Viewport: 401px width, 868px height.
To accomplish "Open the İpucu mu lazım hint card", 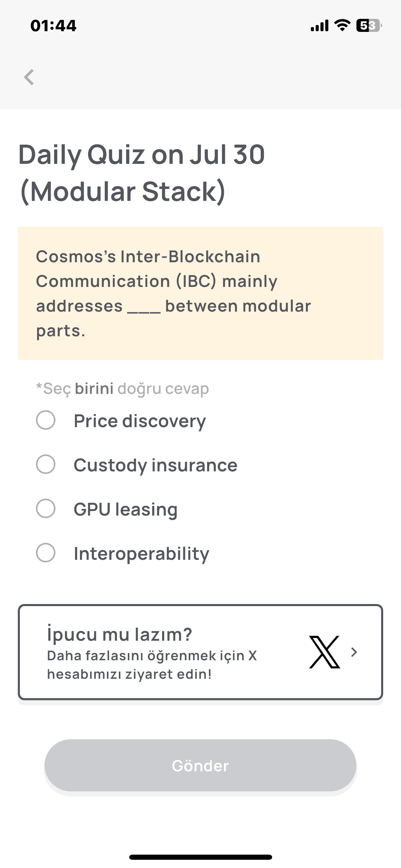I will click(200, 652).
